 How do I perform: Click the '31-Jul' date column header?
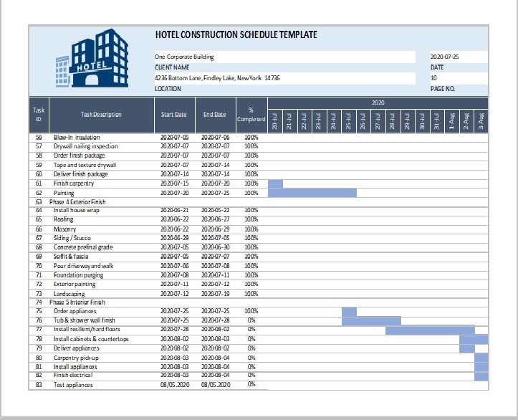437,121
